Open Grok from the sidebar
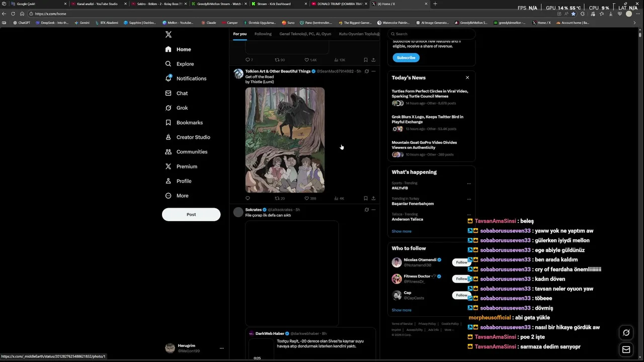Screen dimensions: 644x362 coord(177,108)
